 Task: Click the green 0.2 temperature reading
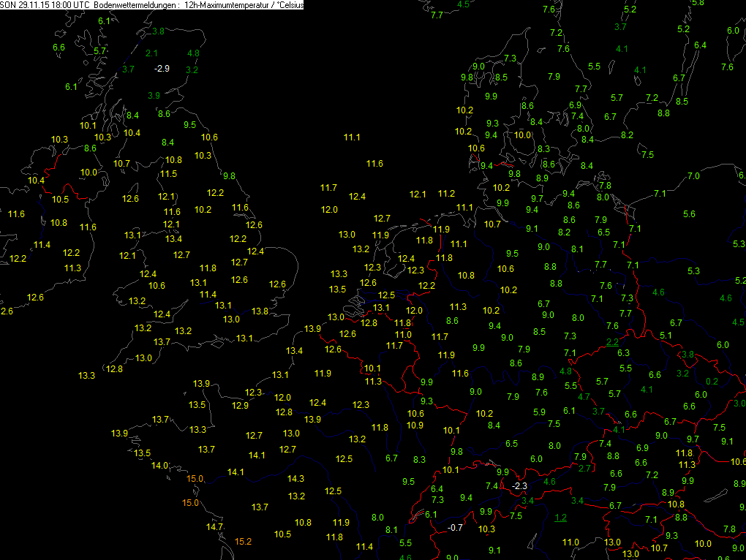[712, 382]
